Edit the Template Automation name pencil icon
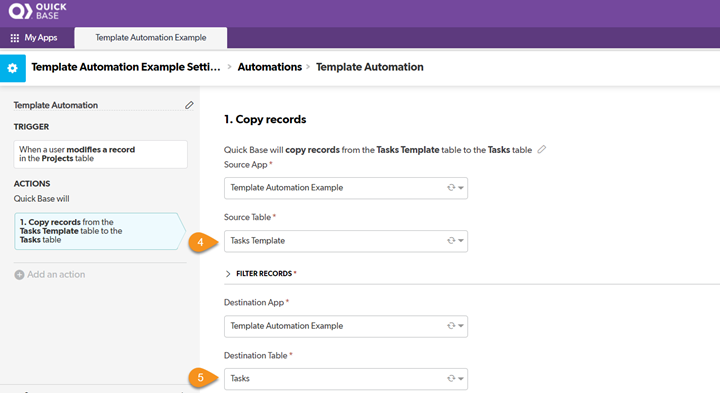This screenshot has width=720, height=393. click(189, 105)
